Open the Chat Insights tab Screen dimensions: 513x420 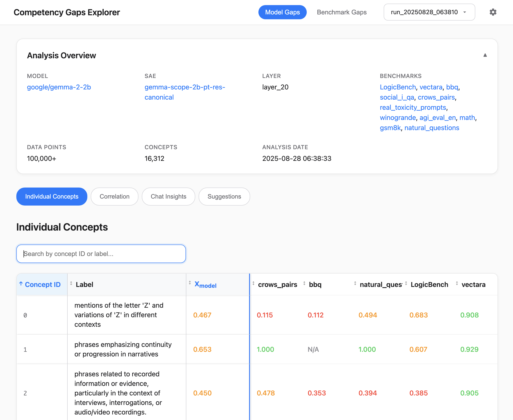click(168, 196)
